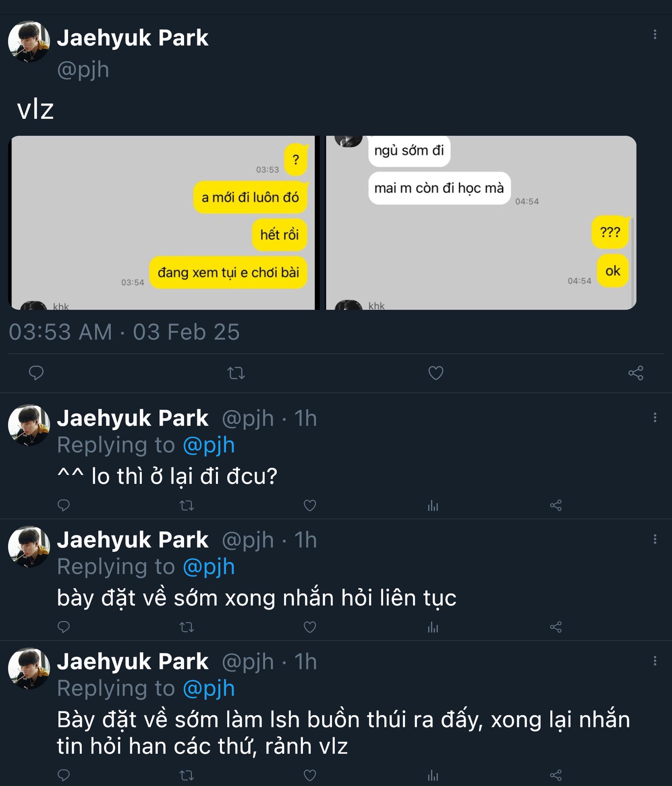Retweet the main 'vlz' tweet
The image size is (672, 786).
pyautogui.click(x=236, y=373)
